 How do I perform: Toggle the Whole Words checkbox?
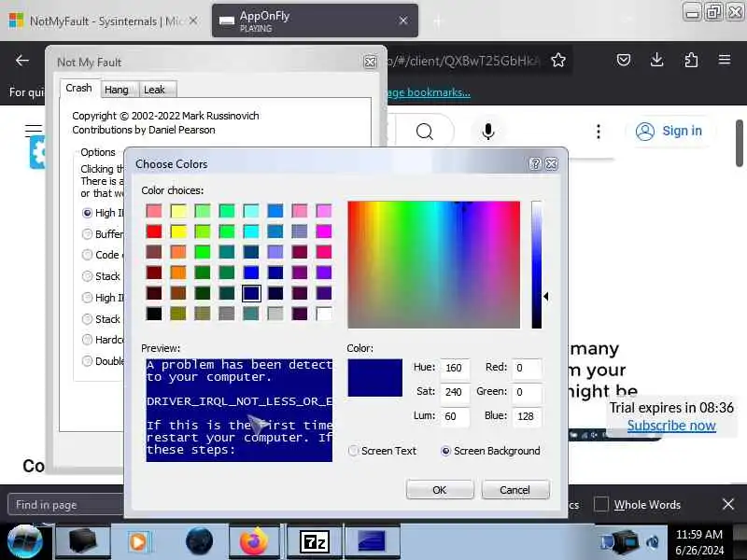tap(601, 504)
